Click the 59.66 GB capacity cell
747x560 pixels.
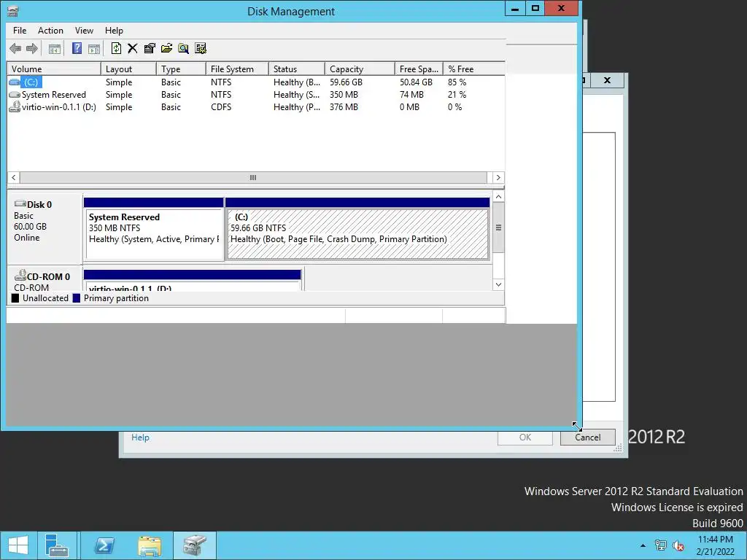(x=346, y=82)
